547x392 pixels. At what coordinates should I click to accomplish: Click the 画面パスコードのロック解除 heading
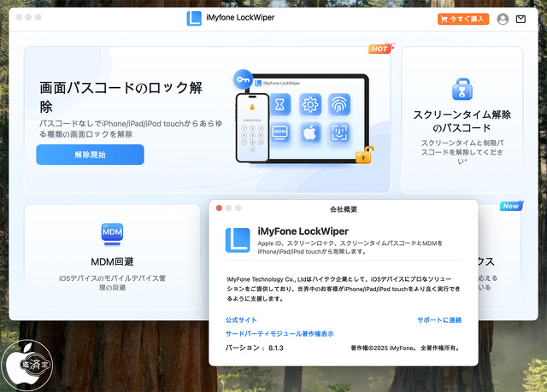[121, 97]
